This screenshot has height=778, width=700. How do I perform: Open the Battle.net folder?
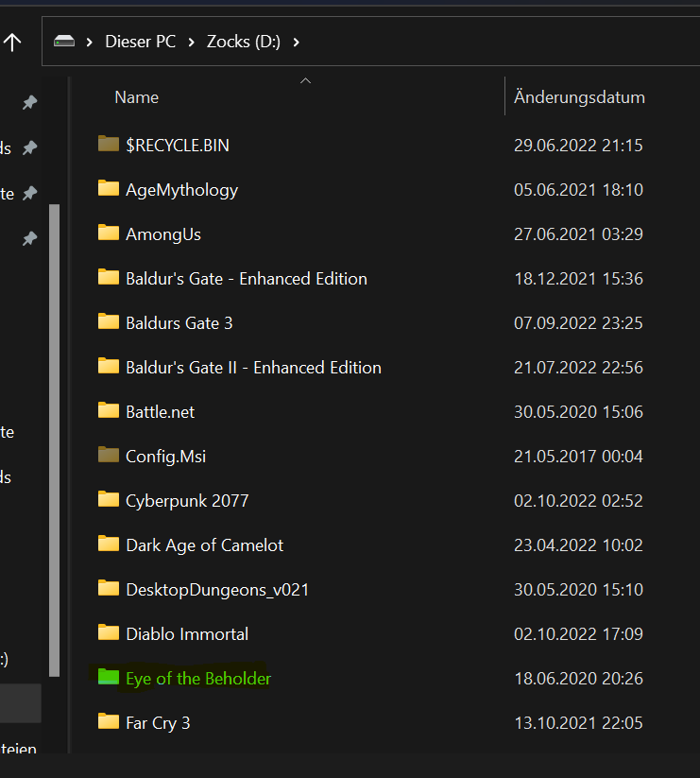159,411
